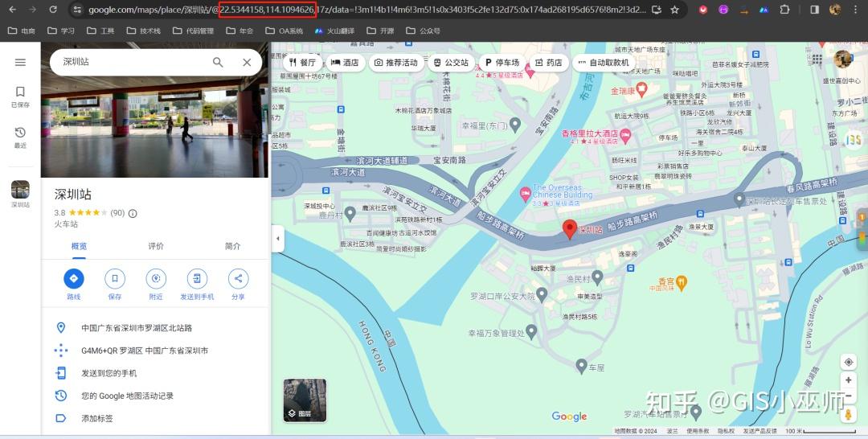Open the 公众号 bookmarks folder
The image size is (868, 439).
click(x=423, y=31)
